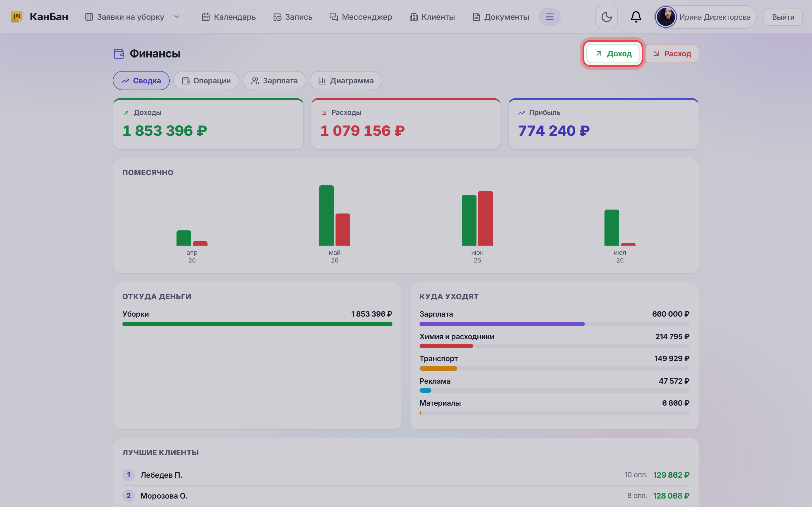Viewport: 812px width, 507px height.
Task: Open Диаграмма tab
Action: click(x=346, y=81)
